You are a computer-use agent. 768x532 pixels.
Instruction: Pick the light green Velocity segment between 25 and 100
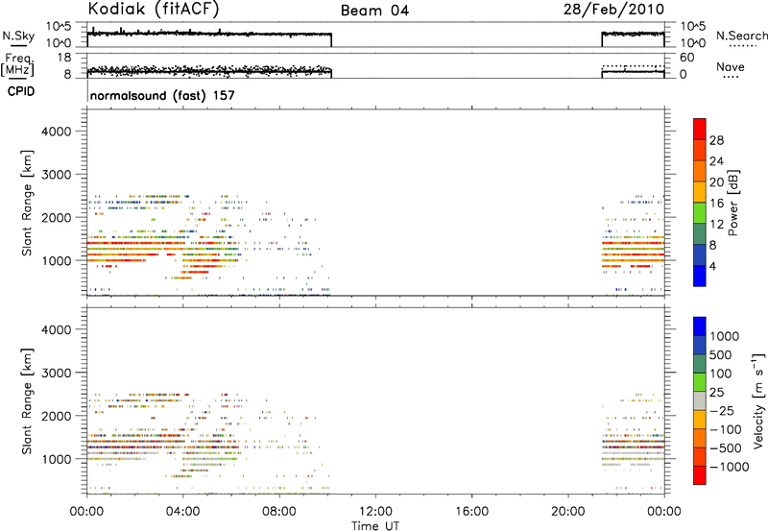tap(700, 382)
